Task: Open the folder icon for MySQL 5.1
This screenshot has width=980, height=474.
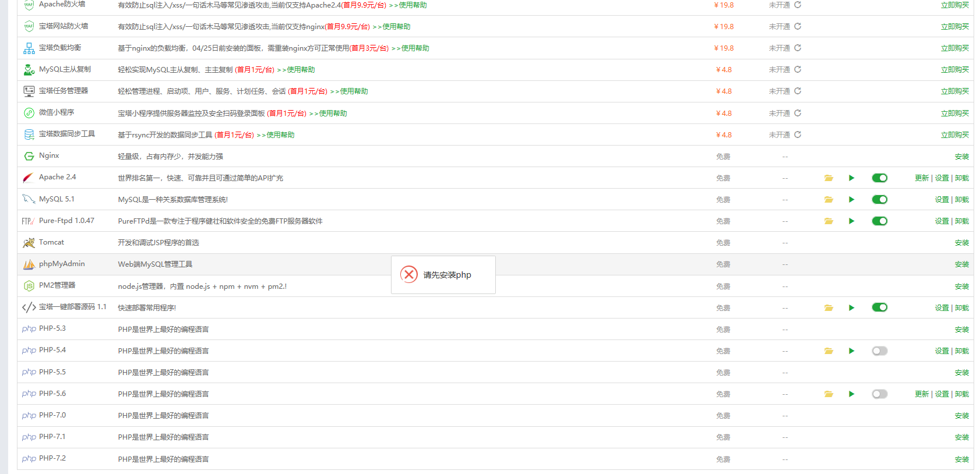Action: (829, 200)
